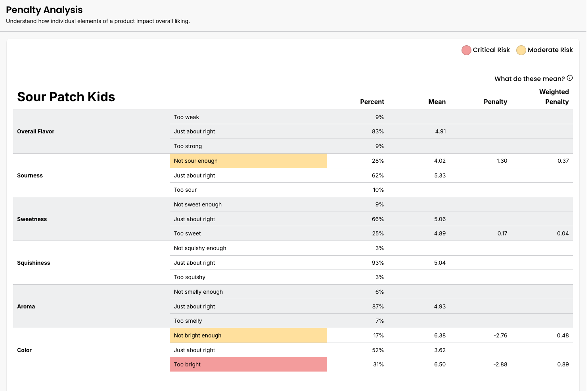Image resolution: width=588 pixels, height=391 pixels.
Task: Click the Overall Flavor attribute label
Action: [x=36, y=131]
